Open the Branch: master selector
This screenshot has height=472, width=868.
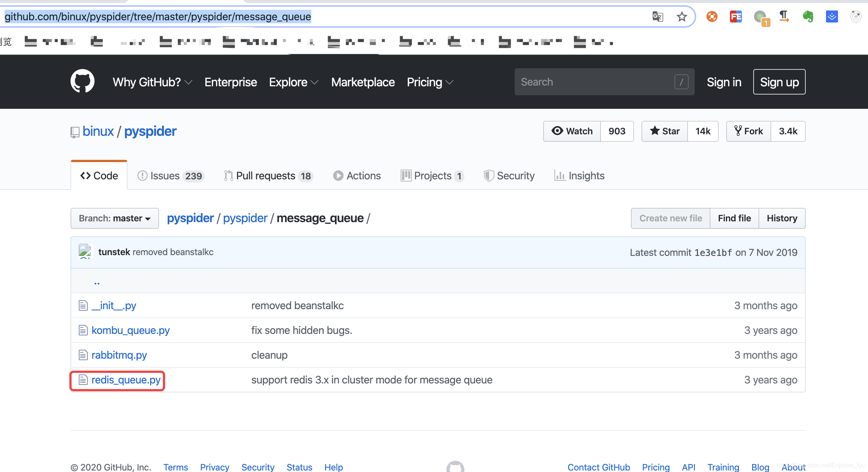115,218
